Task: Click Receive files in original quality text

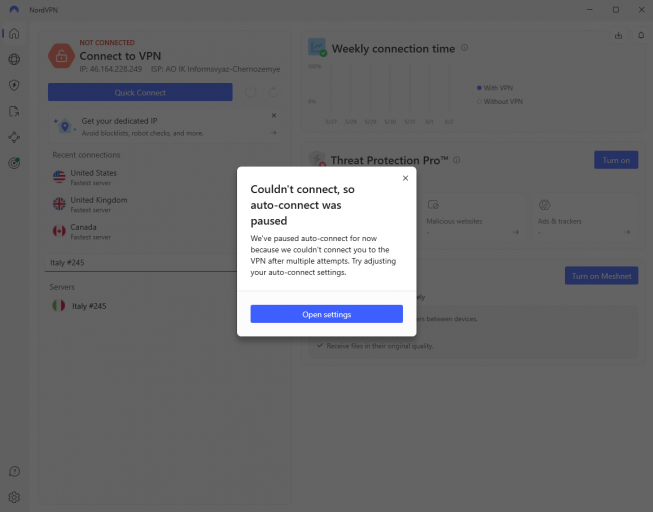Action: [380, 346]
